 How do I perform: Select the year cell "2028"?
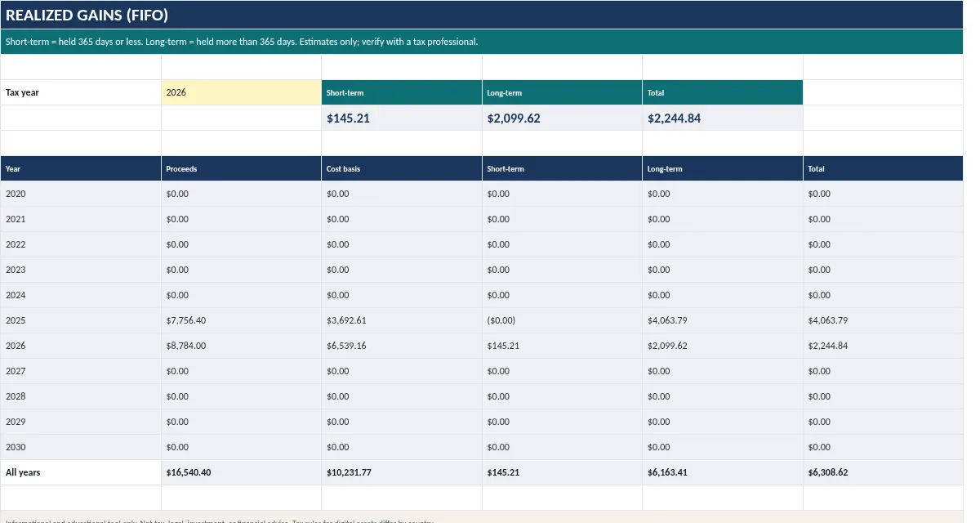click(x=81, y=396)
